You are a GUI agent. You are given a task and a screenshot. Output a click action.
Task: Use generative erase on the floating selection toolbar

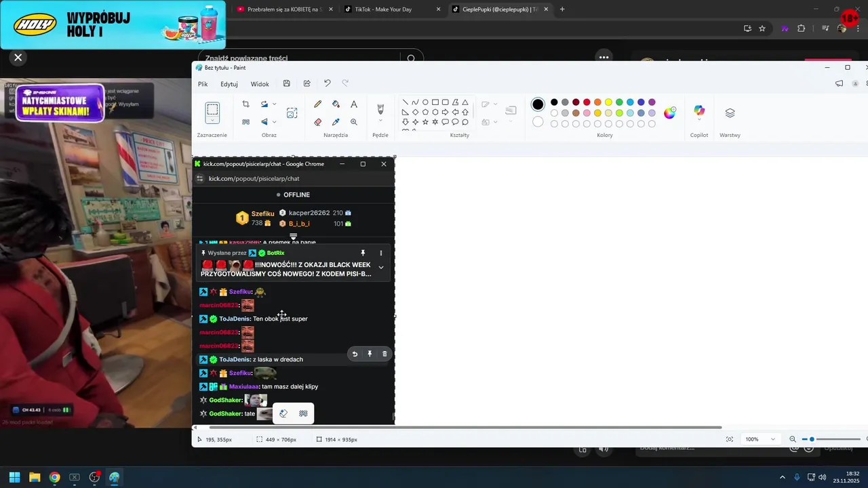click(x=284, y=413)
